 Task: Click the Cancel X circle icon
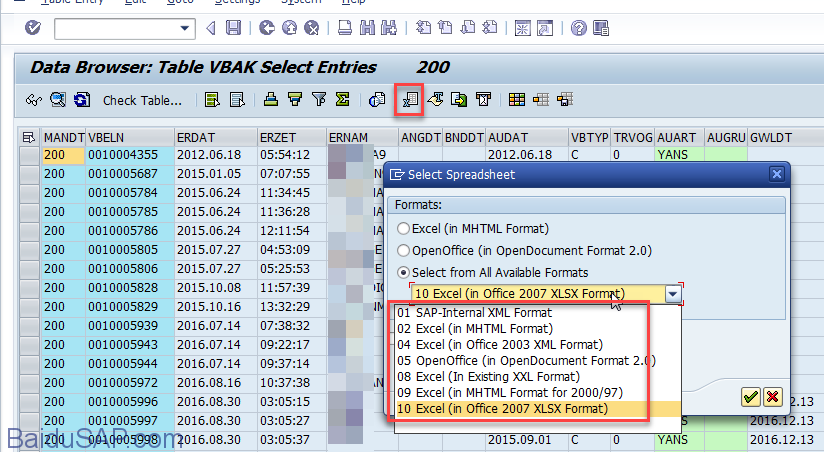[312, 28]
